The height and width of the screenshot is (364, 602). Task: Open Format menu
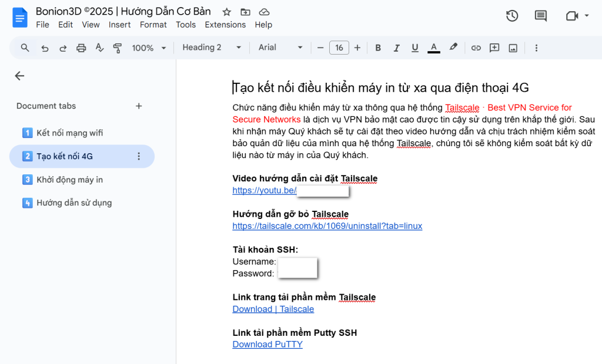point(153,25)
